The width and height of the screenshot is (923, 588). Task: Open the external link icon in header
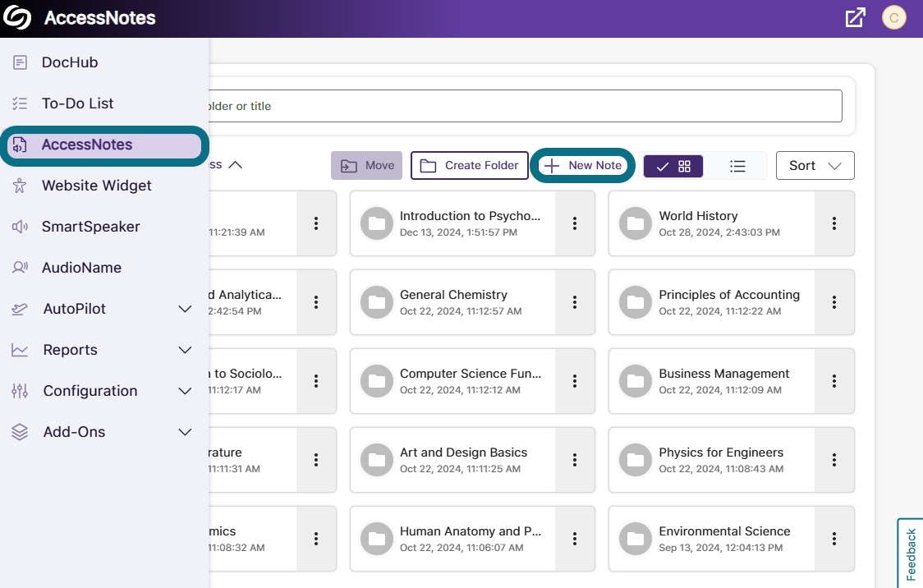pyautogui.click(x=855, y=18)
